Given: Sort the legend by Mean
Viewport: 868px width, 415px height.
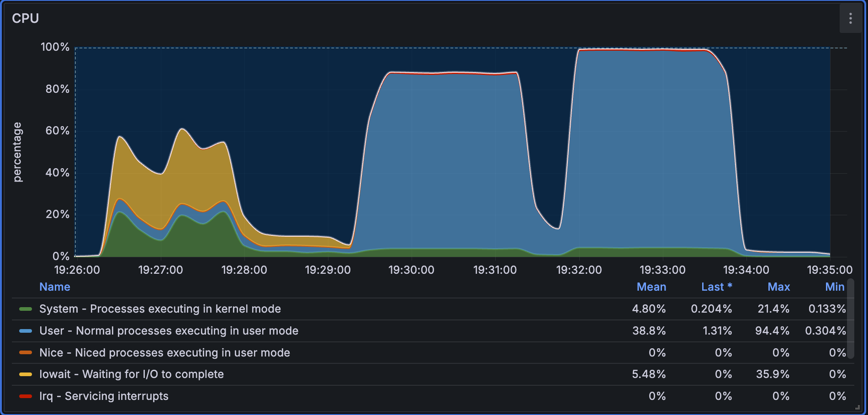Looking at the screenshot, I should coord(651,287).
